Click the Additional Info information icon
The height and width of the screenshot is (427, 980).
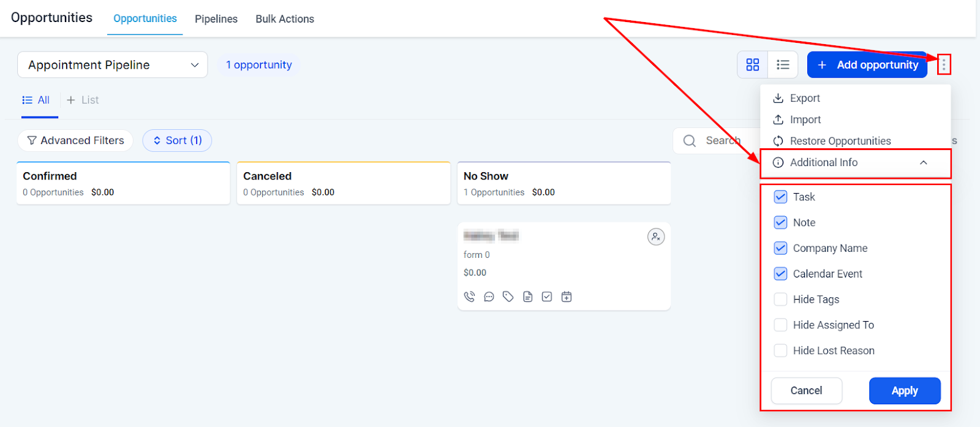pos(778,162)
